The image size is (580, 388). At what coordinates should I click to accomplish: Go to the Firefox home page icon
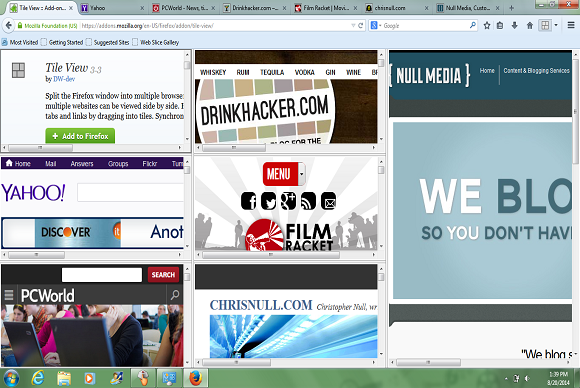point(530,26)
